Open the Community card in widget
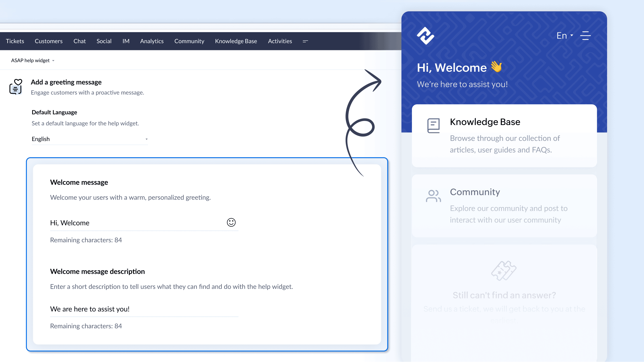The width and height of the screenshot is (644, 362). click(x=504, y=206)
